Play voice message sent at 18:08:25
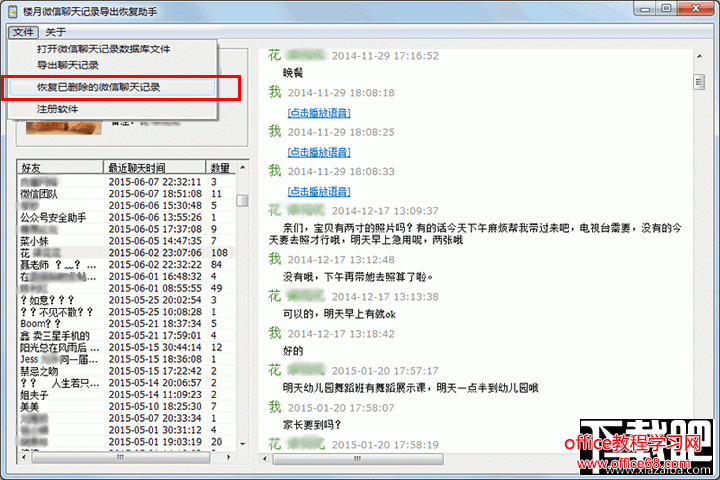Image resolution: width=720 pixels, height=480 pixels. pos(319,152)
